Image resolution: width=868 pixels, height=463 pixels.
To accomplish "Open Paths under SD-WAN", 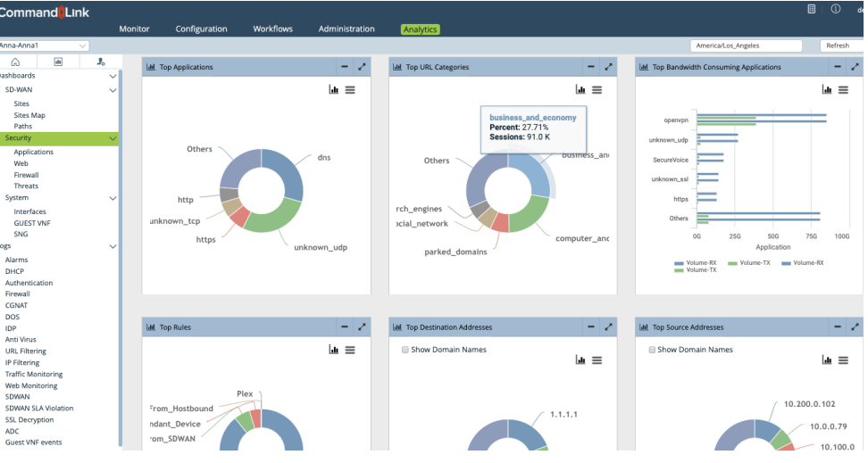I will (22, 126).
